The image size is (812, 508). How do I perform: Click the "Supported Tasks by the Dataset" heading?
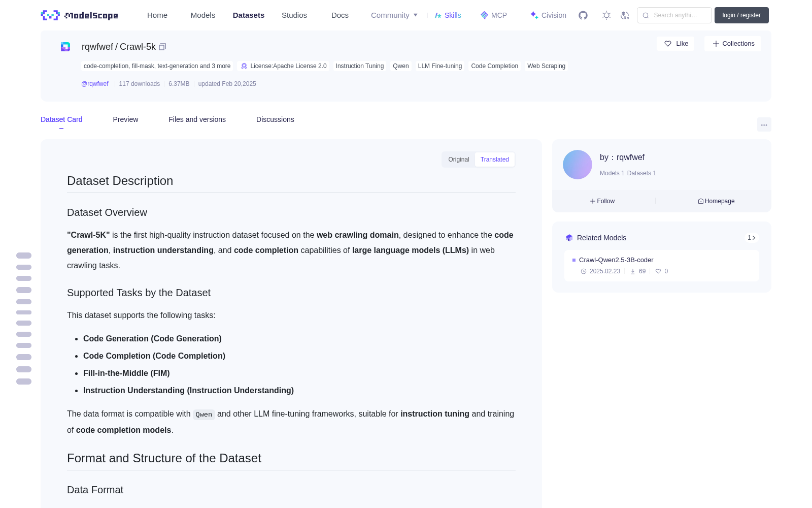139,293
